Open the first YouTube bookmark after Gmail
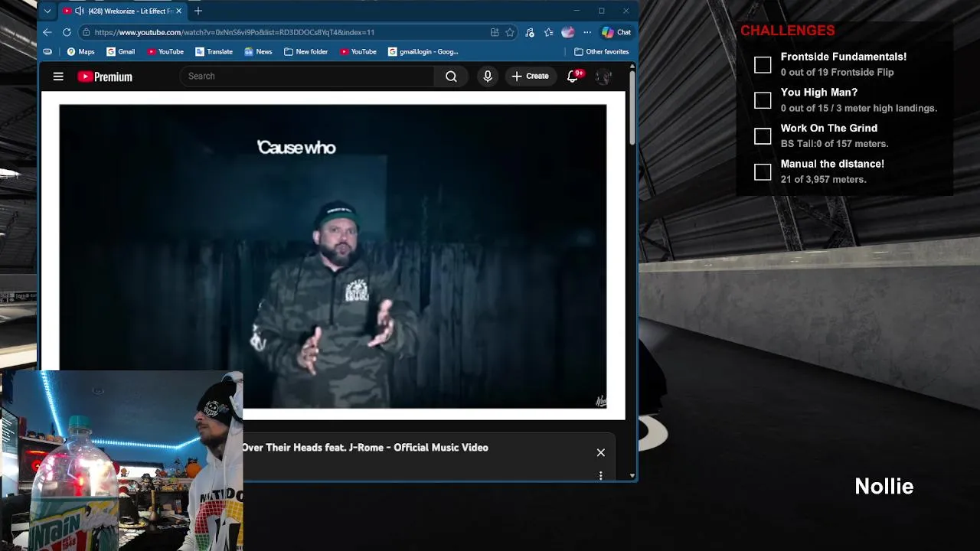The height and width of the screenshot is (551, 980). click(x=165, y=51)
